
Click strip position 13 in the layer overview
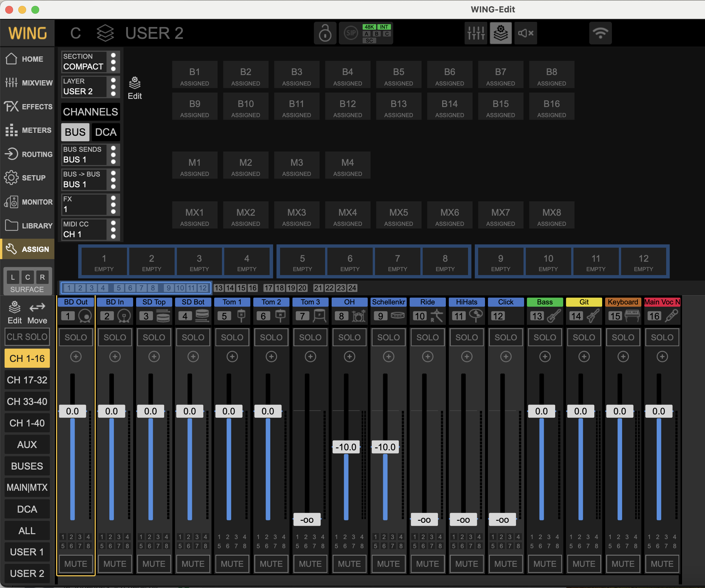tap(219, 287)
